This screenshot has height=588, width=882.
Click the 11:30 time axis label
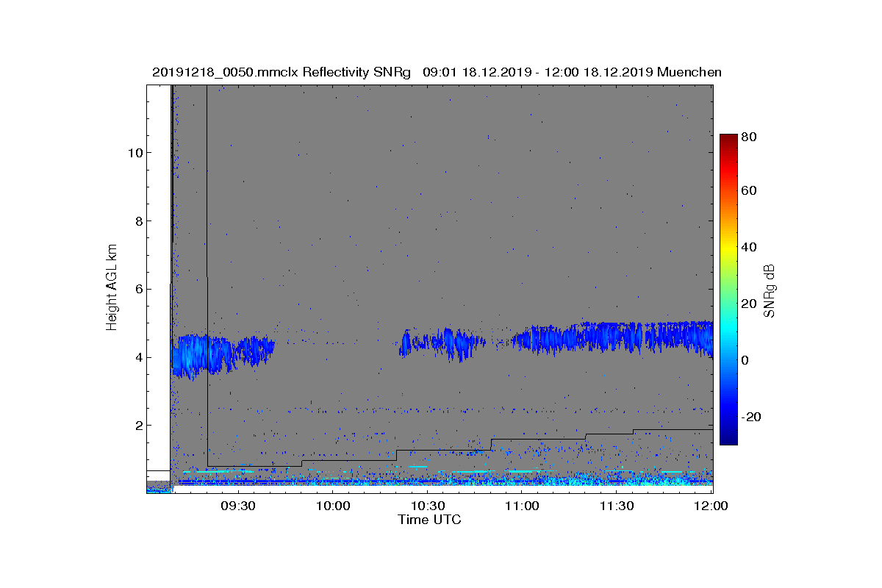coord(618,506)
